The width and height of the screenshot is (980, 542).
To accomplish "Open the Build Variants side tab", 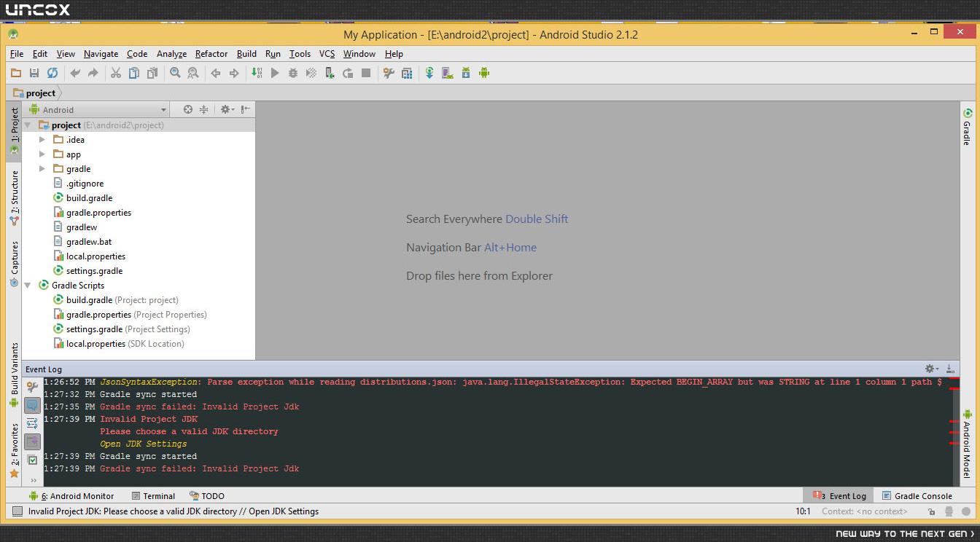I will (14, 374).
